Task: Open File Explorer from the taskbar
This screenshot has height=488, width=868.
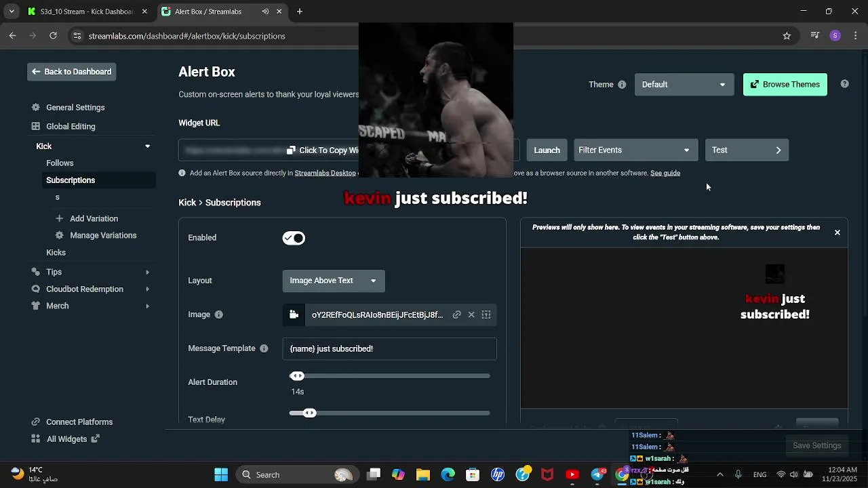Action: point(423,474)
